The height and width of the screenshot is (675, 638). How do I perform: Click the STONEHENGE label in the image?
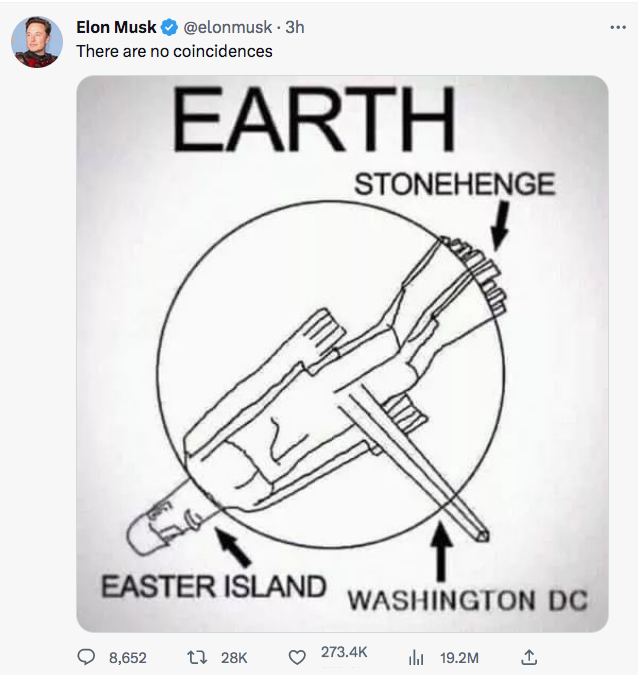pos(454,184)
